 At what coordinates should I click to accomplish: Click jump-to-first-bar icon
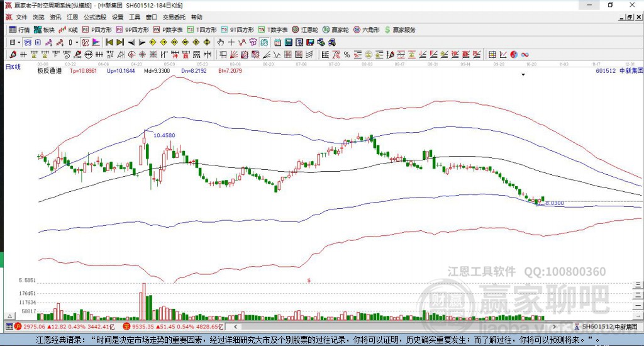(x=109, y=42)
